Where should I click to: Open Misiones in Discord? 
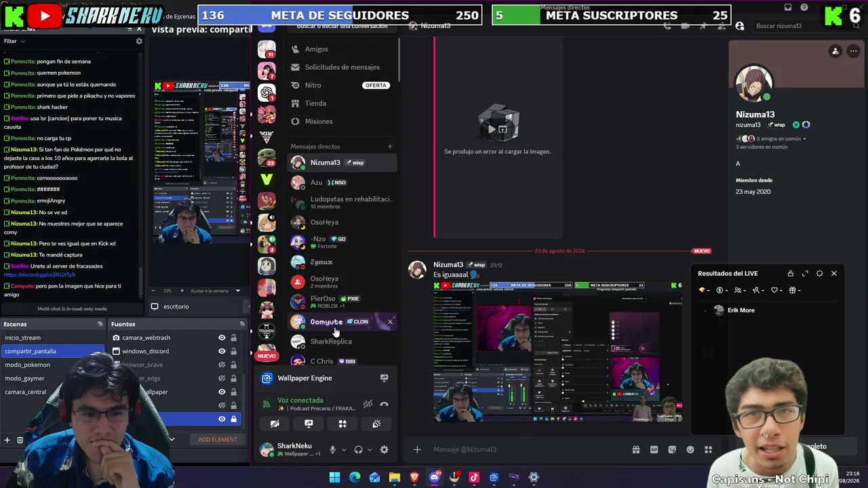342,121
